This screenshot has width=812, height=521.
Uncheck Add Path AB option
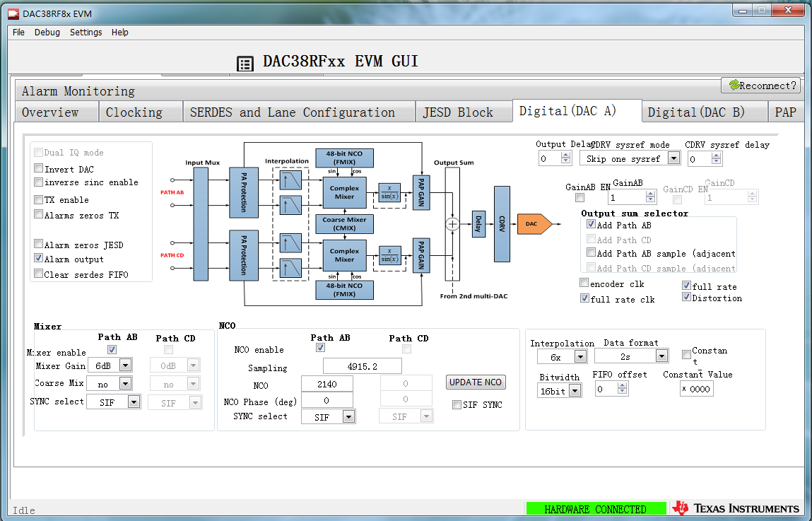tap(591, 224)
